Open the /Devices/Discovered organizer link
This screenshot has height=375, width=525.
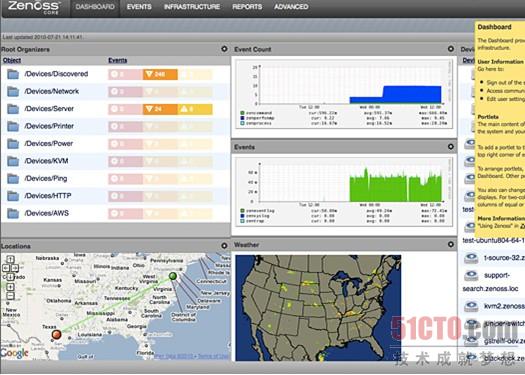point(56,74)
